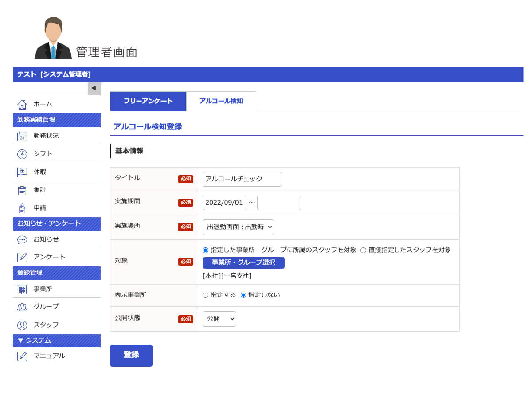This screenshot has width=532, height=399.
Task: Click the administrator avatar image
Action: pos(53,38)
